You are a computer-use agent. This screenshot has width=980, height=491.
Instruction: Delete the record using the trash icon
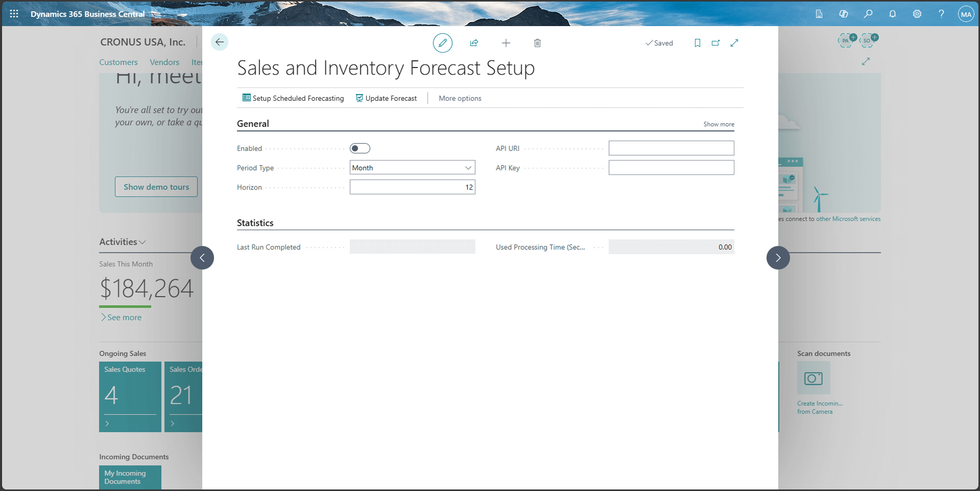[x=537, y=43]
